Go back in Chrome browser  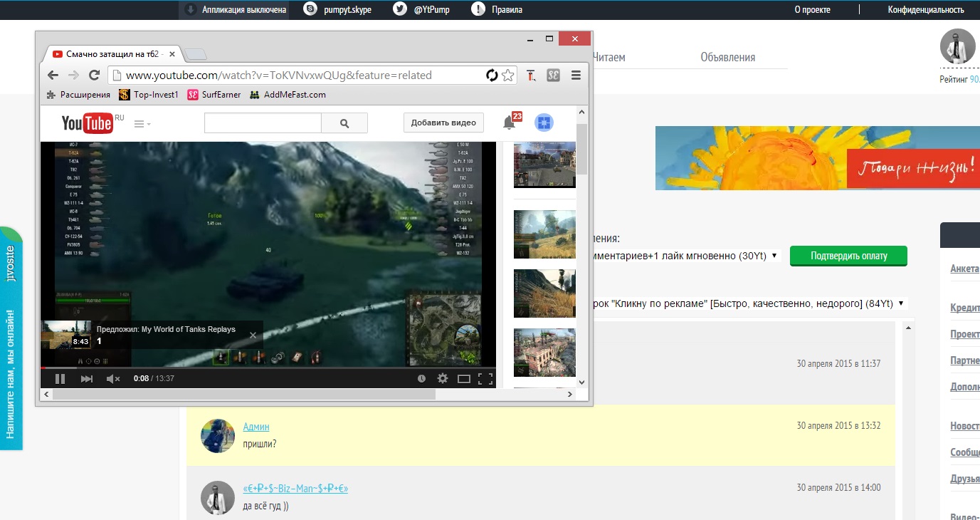(53, 75)
